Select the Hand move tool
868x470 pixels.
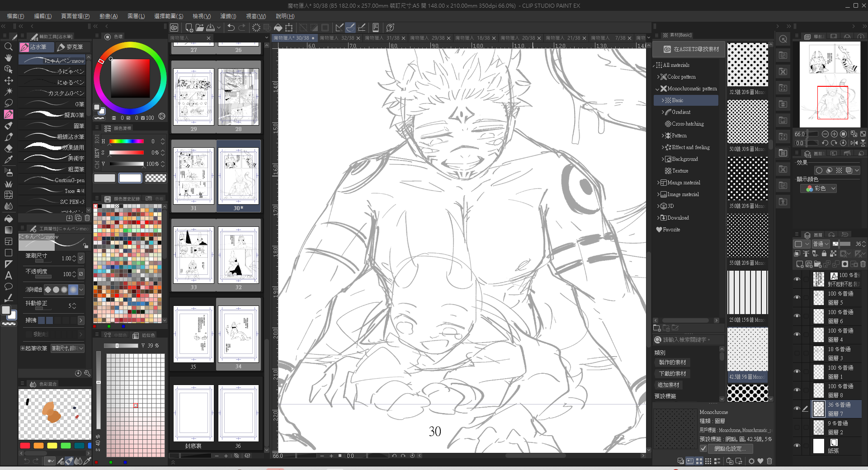8,58
